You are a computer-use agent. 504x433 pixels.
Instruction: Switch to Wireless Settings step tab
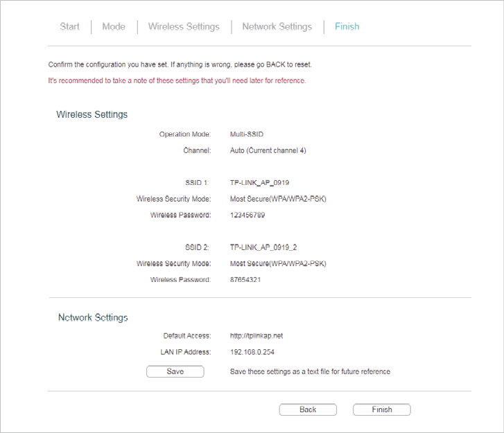(x=184, y=26)
